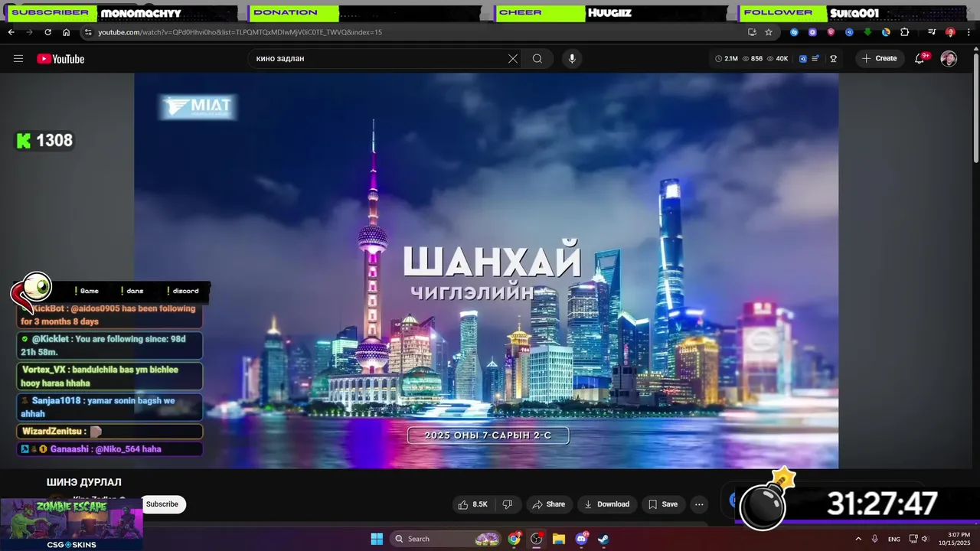The height and width of the screenshot is (551, 980).
Task: Open the Extensions puzzle icon
Action: (x=904, y=32)
